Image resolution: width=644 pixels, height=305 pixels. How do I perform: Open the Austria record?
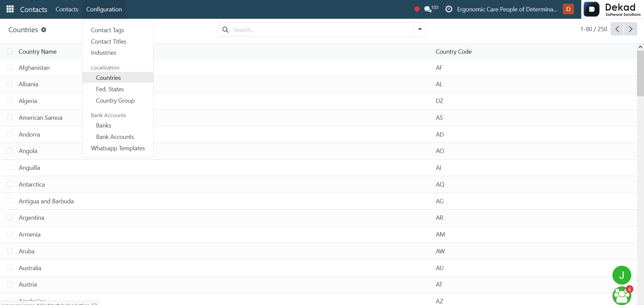[x=318, y=285]
